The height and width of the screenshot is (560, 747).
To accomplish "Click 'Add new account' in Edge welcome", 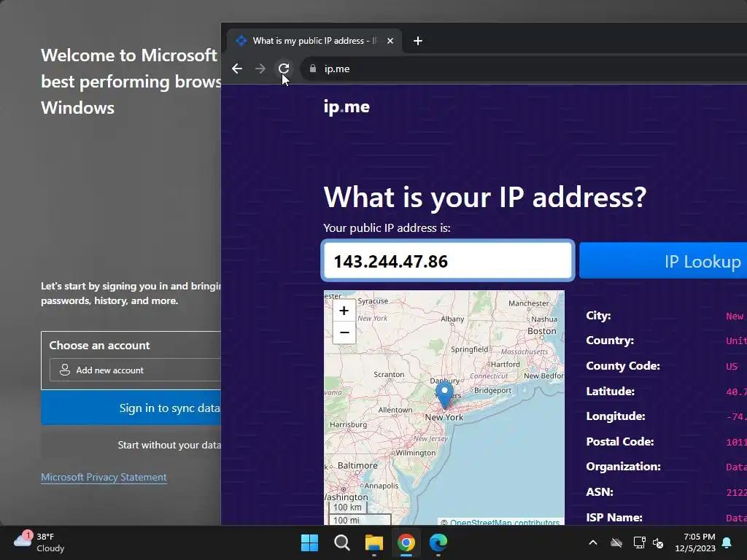I will click(135, 370).
